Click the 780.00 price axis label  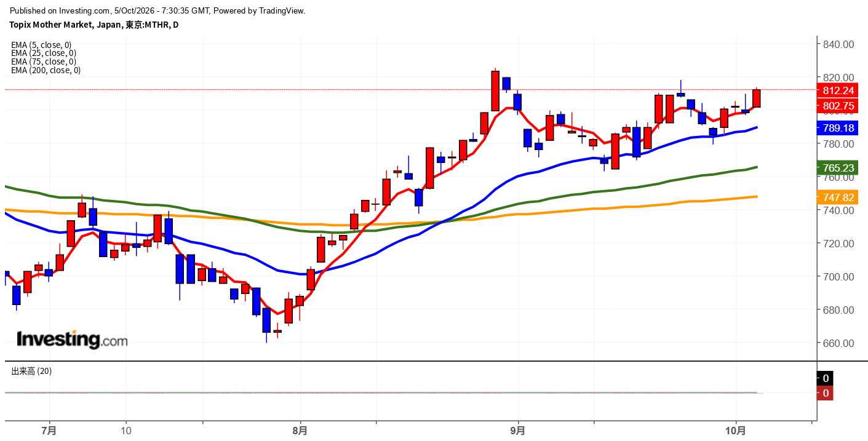click(x=838, y=144)
